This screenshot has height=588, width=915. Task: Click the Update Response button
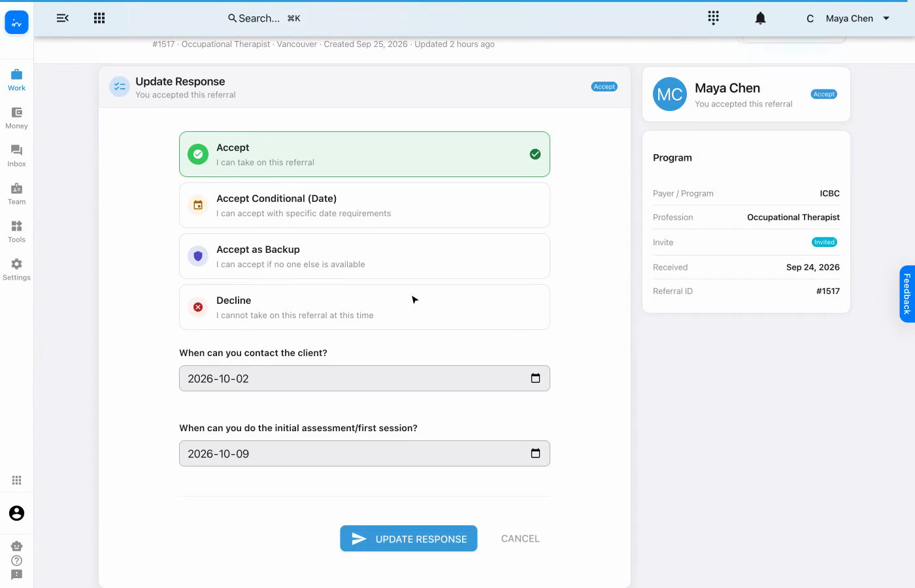(408, 538)
